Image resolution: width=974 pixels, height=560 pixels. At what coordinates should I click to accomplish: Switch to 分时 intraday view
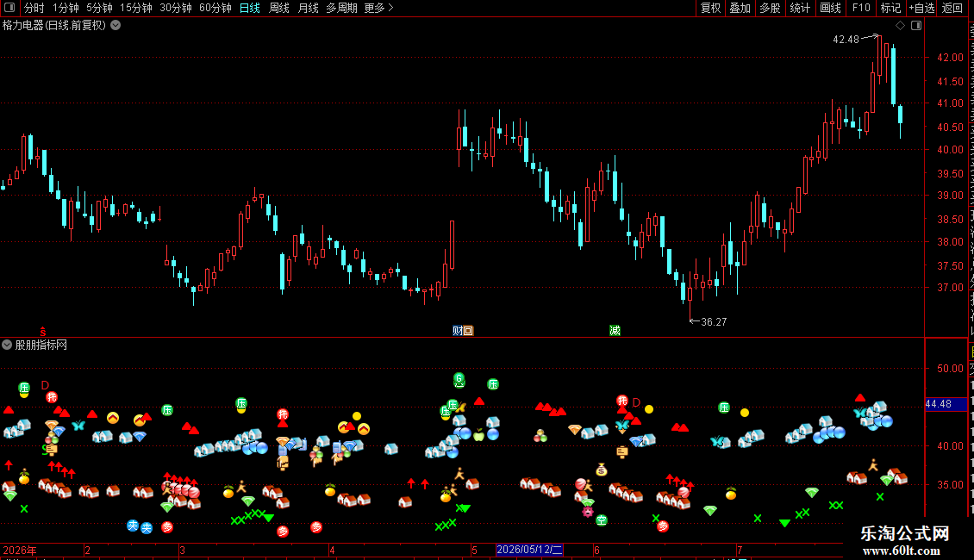(34, 8)
